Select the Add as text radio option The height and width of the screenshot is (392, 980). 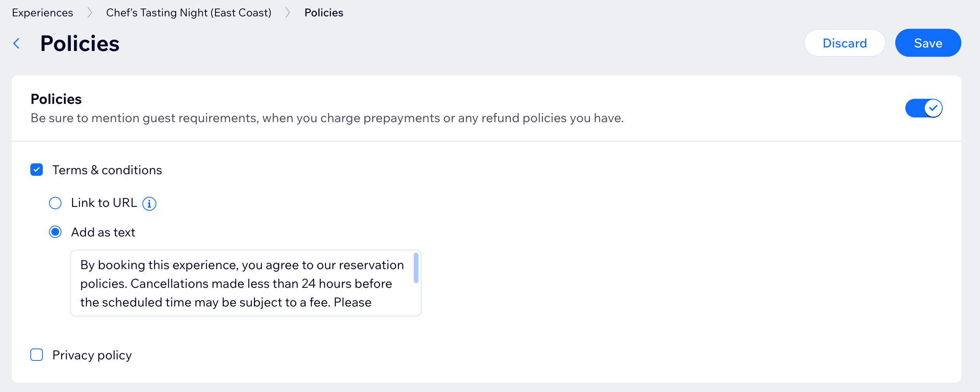[x=55, y=232]
